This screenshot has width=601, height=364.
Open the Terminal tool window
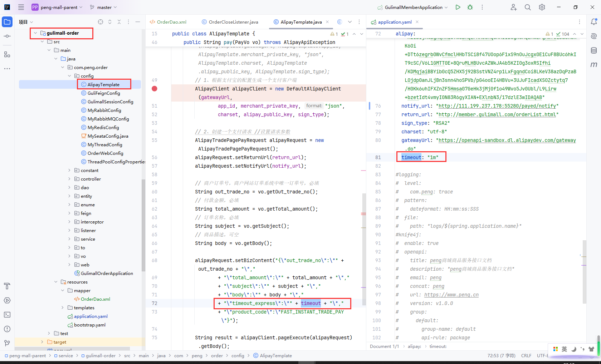click(7, 315)
